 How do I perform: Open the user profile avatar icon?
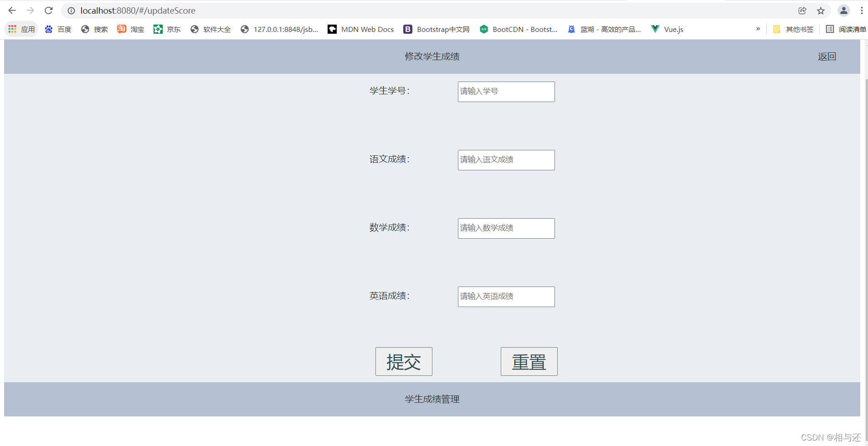click(x=844, y=10)
